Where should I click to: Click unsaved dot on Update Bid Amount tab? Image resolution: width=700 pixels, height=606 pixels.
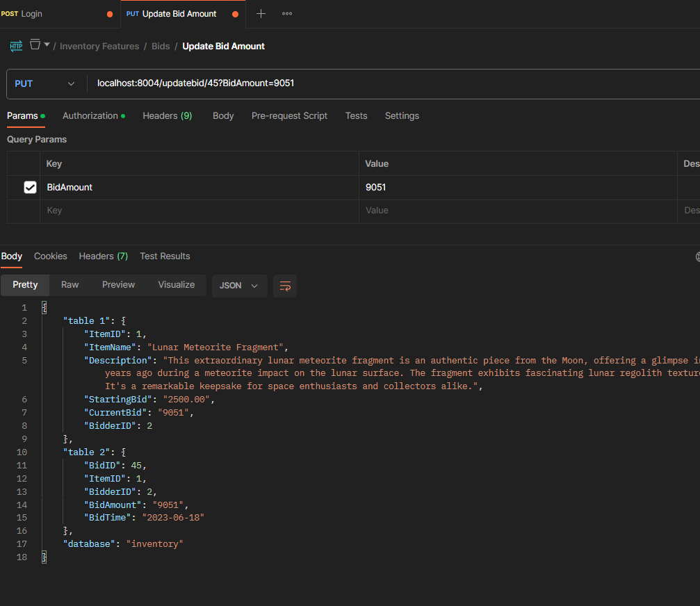[235, 14]
